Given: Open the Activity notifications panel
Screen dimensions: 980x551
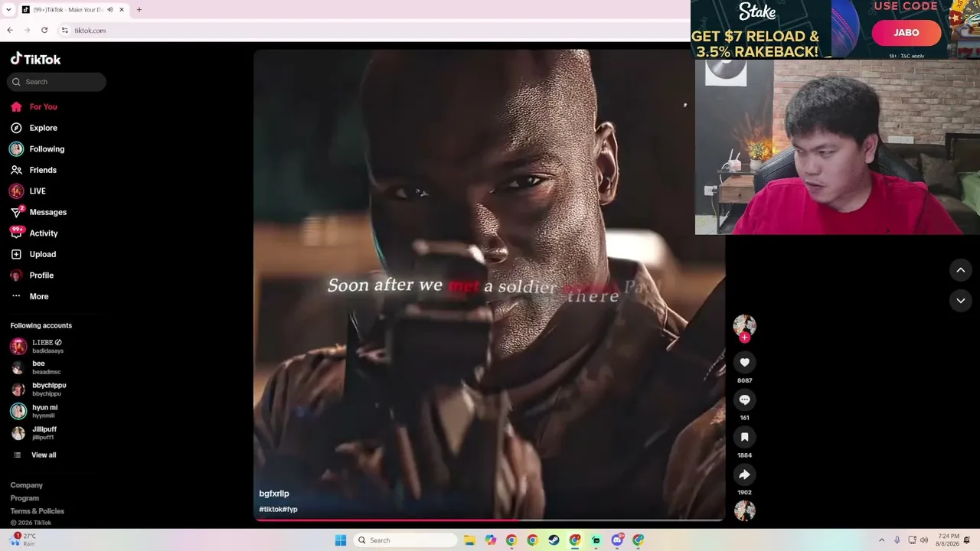Looking at the screenshot, I should point(34,233).
